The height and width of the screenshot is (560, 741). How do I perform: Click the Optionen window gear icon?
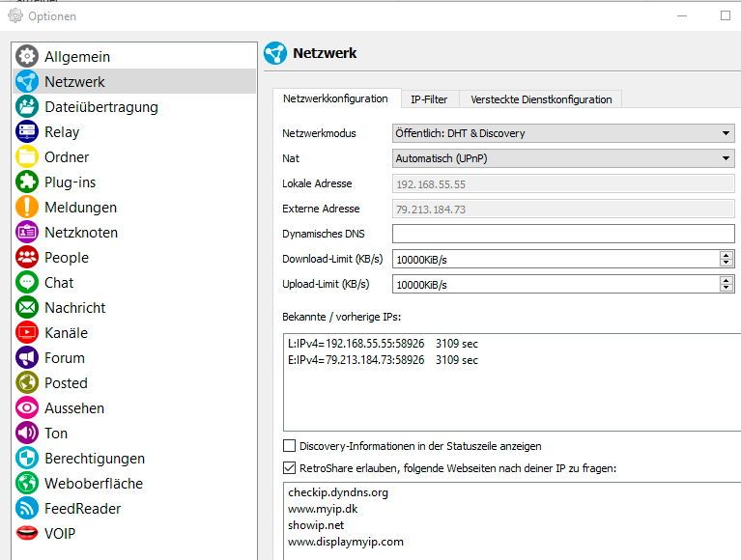click(x=15, y=15)
